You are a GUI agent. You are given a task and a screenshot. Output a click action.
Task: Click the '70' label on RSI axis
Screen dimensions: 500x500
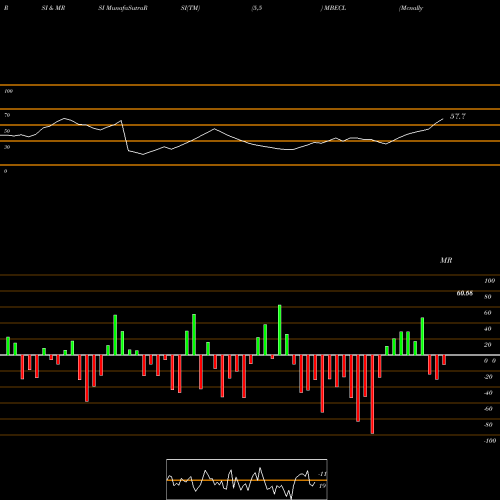point(7,115)
